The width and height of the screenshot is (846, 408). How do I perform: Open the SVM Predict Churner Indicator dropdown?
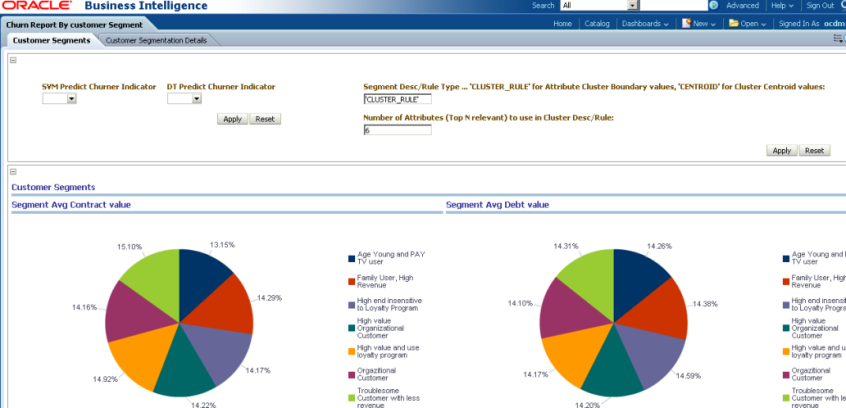pos(59,99)
